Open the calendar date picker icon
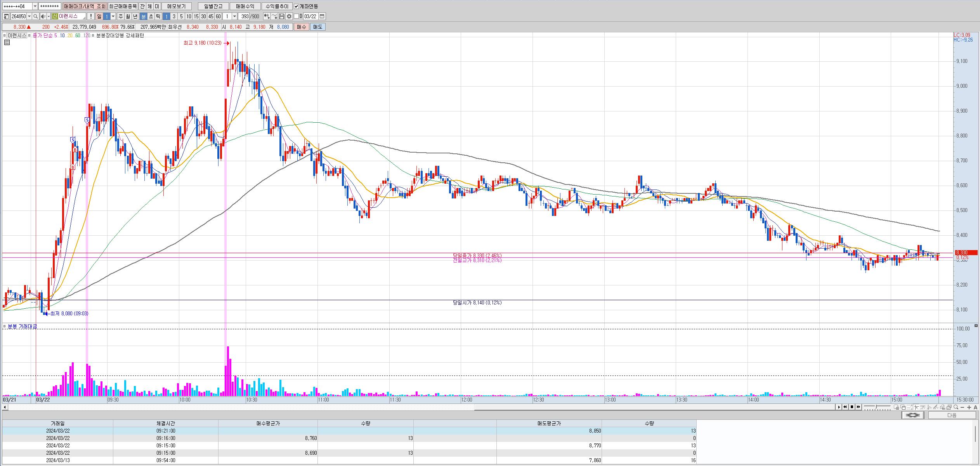Screen dimensions: 980x466 pyautogui.click(x=322, y=16)
